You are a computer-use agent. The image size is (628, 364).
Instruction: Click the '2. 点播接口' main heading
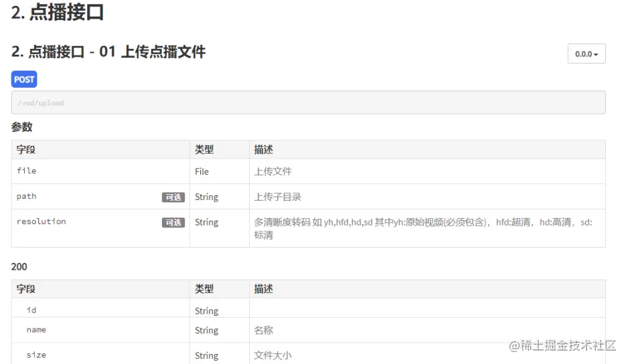[58, 12]
